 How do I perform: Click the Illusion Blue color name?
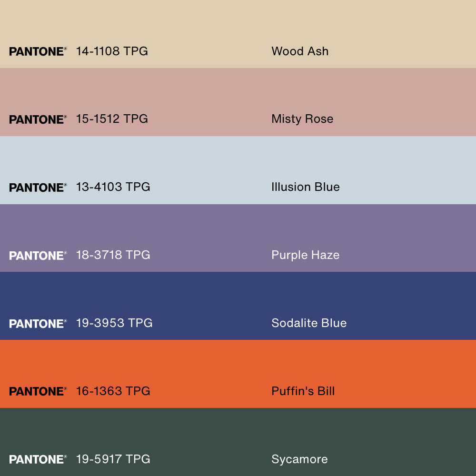pos(306,187)
